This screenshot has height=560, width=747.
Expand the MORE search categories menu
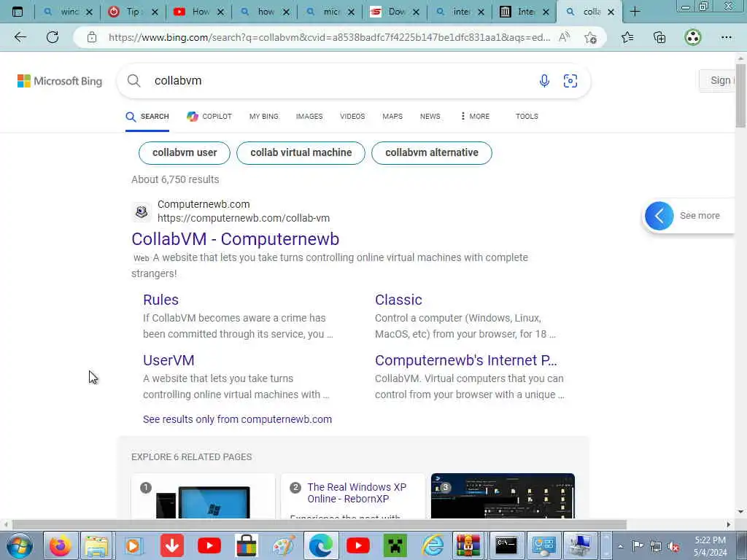475,116
